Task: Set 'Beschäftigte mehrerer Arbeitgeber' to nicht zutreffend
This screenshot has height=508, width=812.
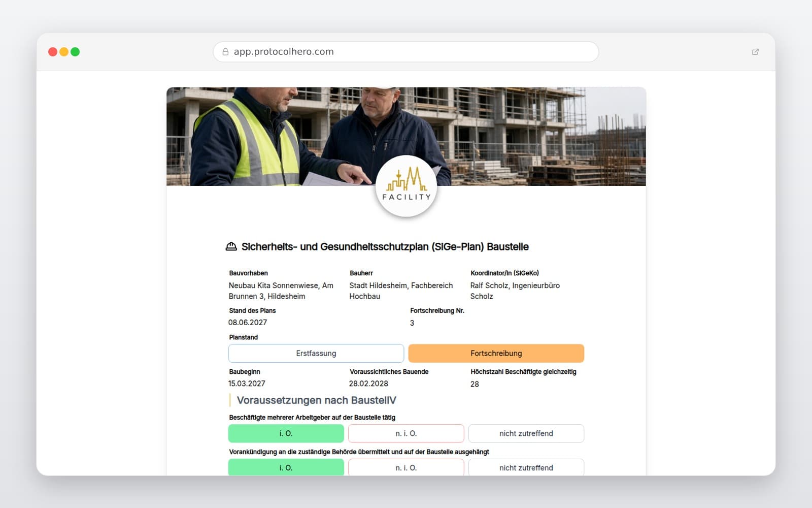Action: tap(526, 433)
